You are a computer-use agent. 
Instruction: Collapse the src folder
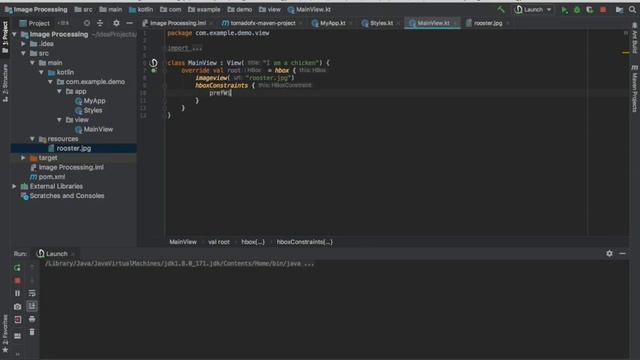[x=24, y=53]
